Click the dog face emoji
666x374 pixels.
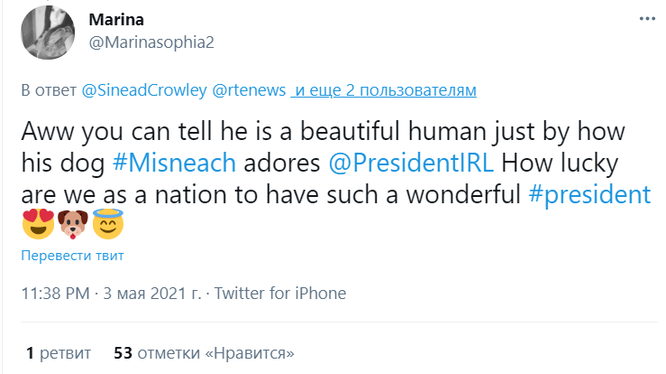click(x=73, y=224)
